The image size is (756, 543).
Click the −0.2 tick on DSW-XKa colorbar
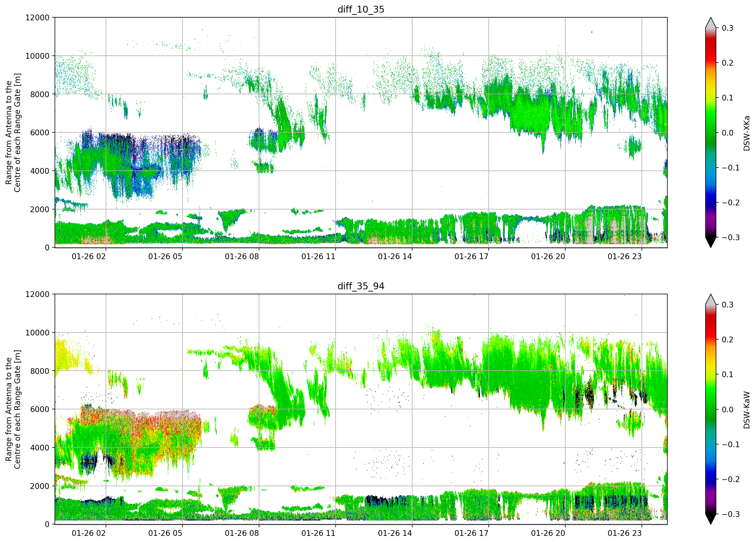[731, 203]
